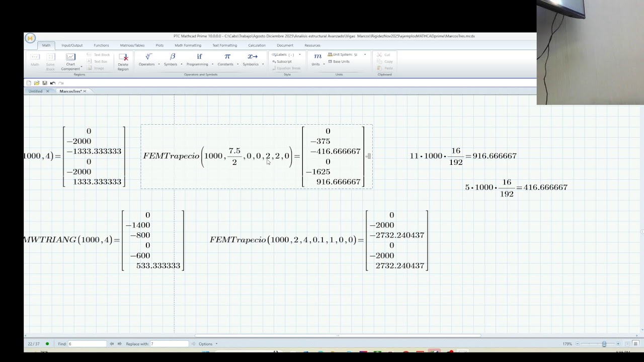Screen dimensions: 644x362
Task: Open the Units list
Action: [x=316, y=60]
